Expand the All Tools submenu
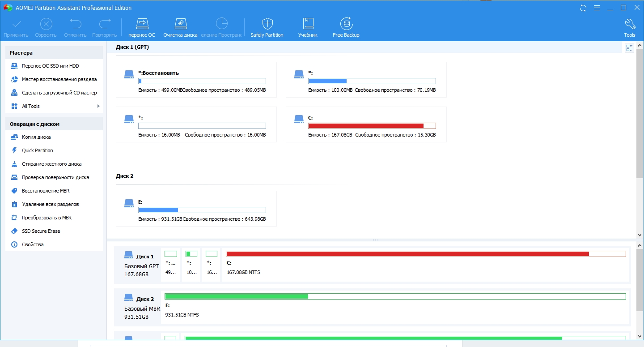Screen dimensions: 644x347 pyautogui.click(x=54, y=106)
